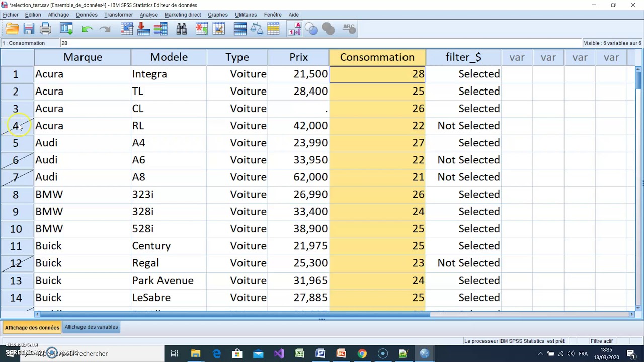644x362 pixels.
Task: Click the Filtre actif status indicator
Action: click(x=602, y=341)
